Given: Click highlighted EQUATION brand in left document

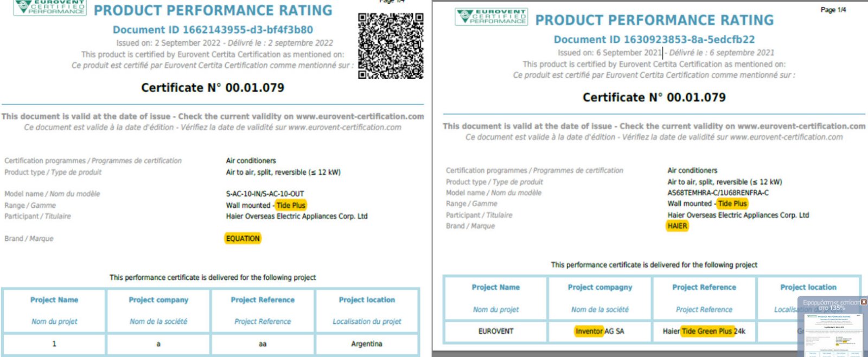Looking at the screenshot, I should coord(242,238).
